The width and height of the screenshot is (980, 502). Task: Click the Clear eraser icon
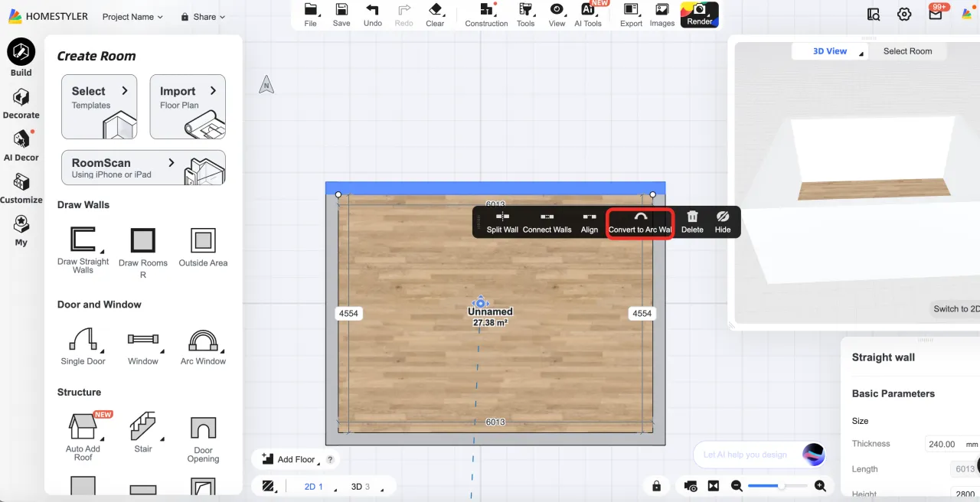(x=435, y=10)
